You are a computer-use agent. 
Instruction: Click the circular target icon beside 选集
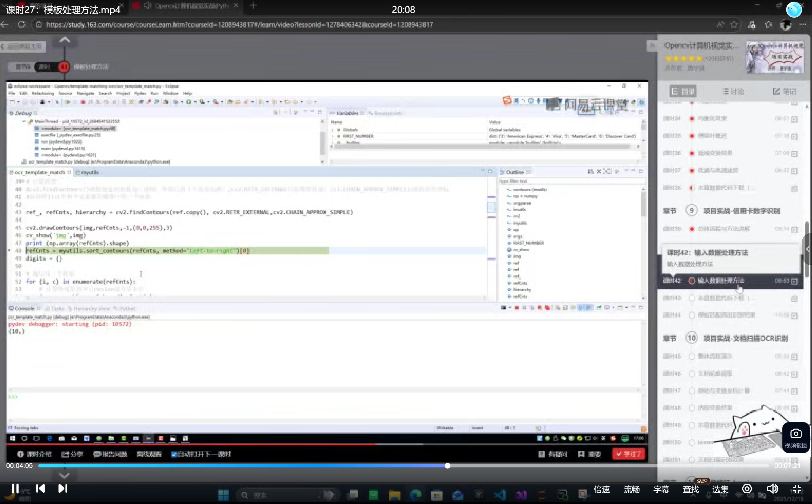[747, 489]
